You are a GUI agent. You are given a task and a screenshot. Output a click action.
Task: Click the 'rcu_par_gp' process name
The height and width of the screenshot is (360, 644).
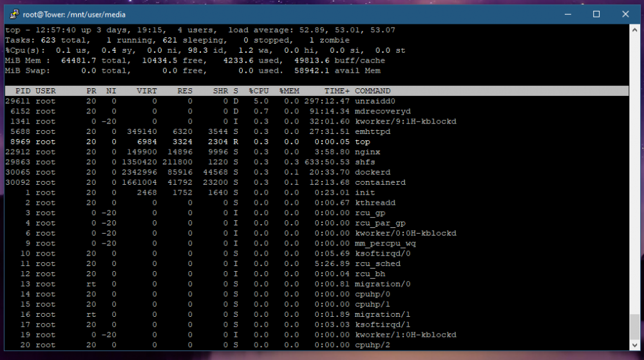click(381, 223)
